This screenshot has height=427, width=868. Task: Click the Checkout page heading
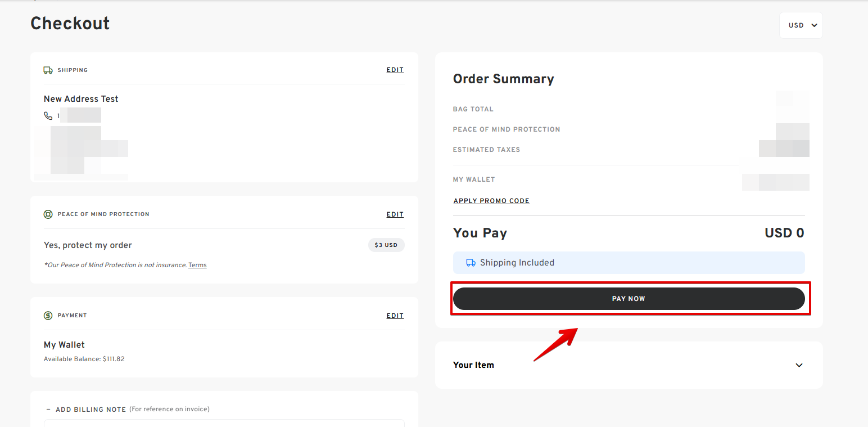pos(70,24)
